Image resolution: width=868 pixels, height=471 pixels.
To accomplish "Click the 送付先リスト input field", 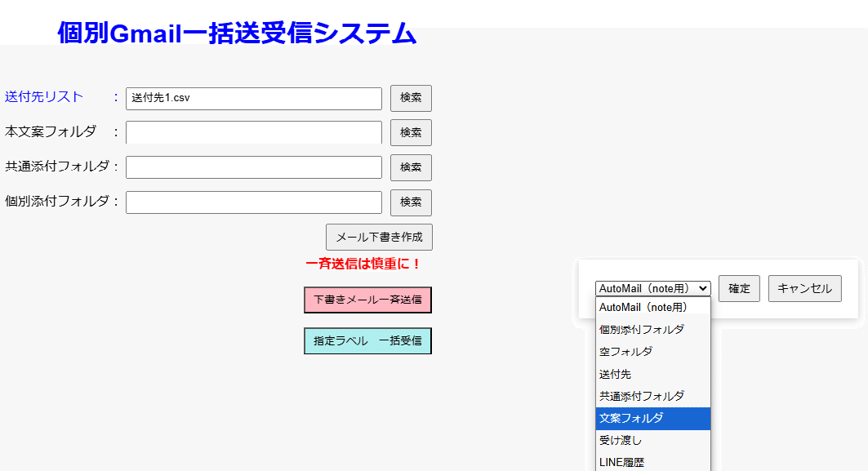I will point(253,99).
